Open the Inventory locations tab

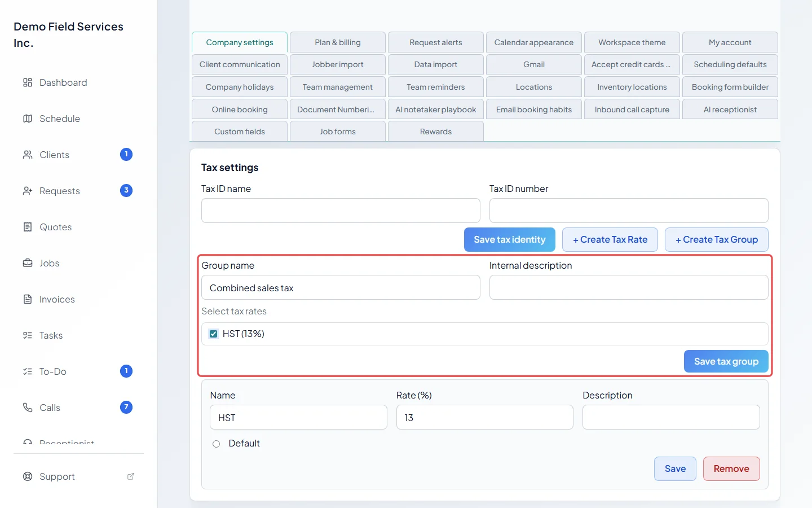tap(632, 87)
